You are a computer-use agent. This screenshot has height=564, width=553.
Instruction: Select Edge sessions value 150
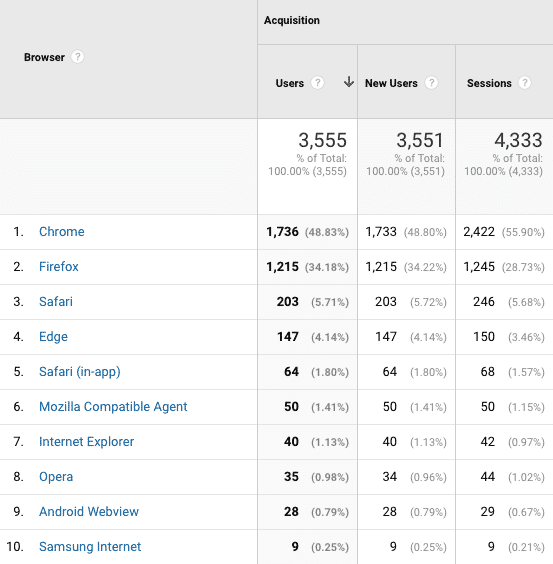pyautogui.click(x=484, y=337)
